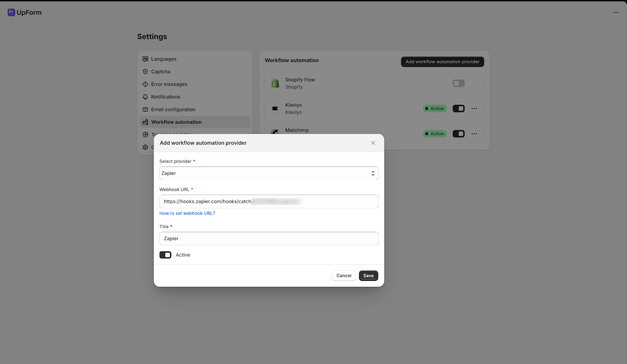Click the Mailchimp Active status badge
Viewport: 627px width, 364px height.
point(435,134)
